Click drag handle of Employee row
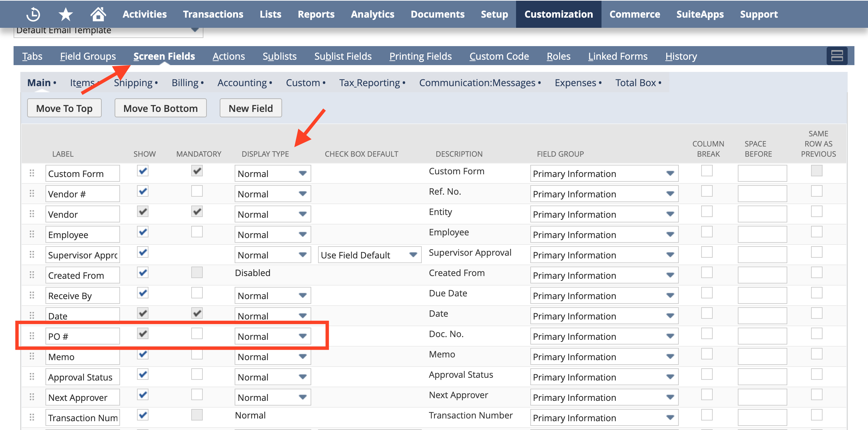 (x=32, y=234)
